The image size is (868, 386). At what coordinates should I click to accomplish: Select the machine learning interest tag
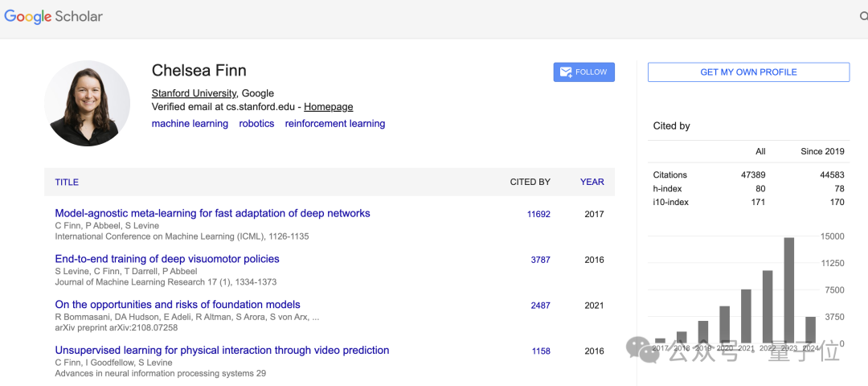click(190, 124)
